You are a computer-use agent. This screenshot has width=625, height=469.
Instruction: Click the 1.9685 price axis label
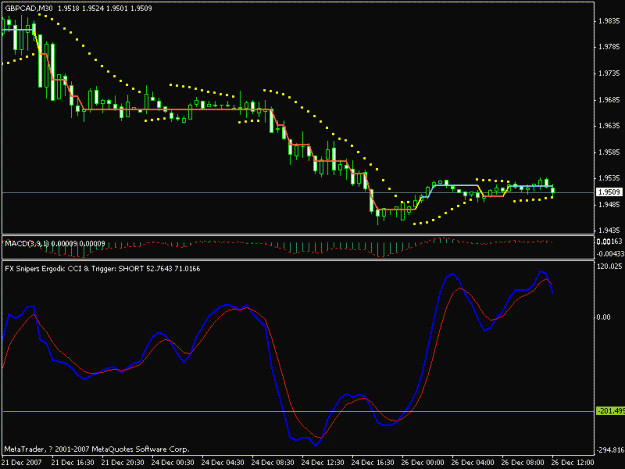click(609, 100)
